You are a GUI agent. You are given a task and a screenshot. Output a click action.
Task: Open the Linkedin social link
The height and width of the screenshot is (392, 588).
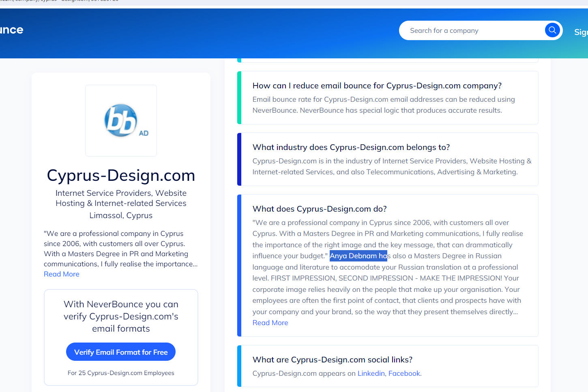pos(371,373)
